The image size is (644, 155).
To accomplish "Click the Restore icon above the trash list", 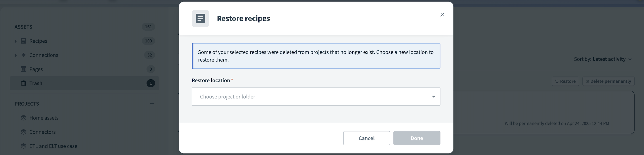I will (x=557, y=81).
